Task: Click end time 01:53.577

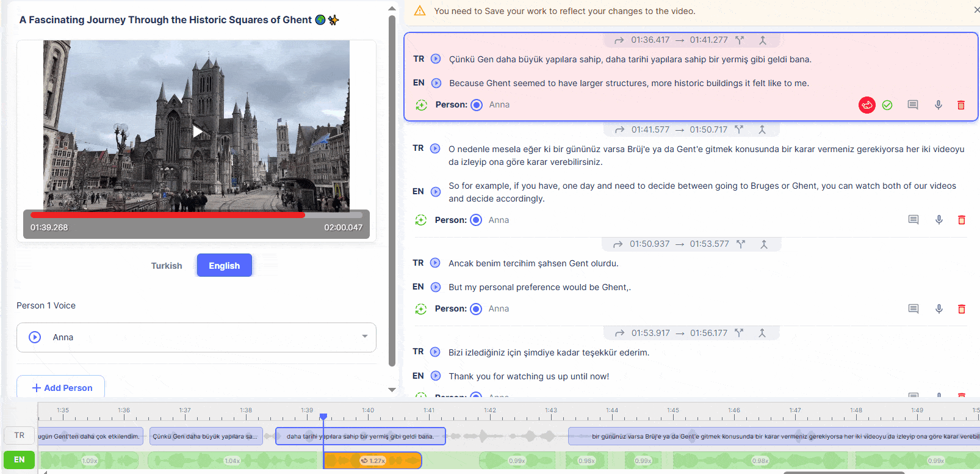Action: [710, 244]
